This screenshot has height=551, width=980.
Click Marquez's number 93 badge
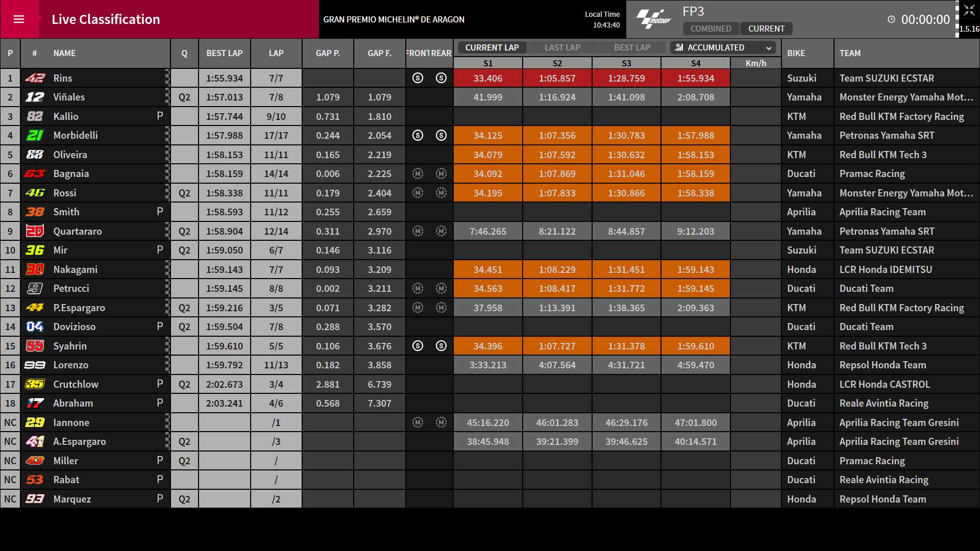click(x=35, y=499)
